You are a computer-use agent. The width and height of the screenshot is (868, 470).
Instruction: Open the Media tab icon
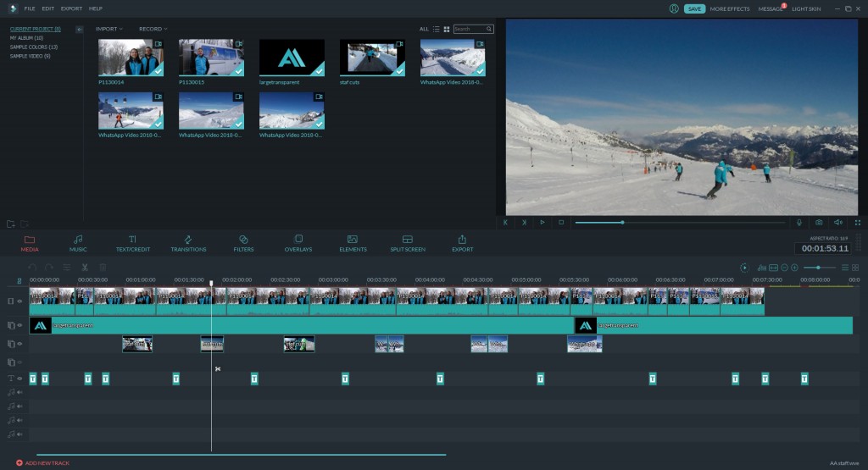(30, 240)
